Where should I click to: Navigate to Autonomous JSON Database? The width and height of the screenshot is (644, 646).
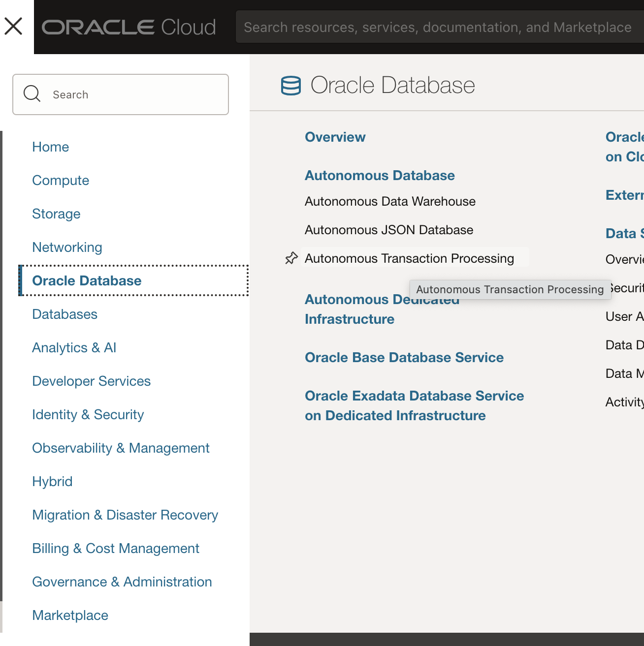(389, 230)
